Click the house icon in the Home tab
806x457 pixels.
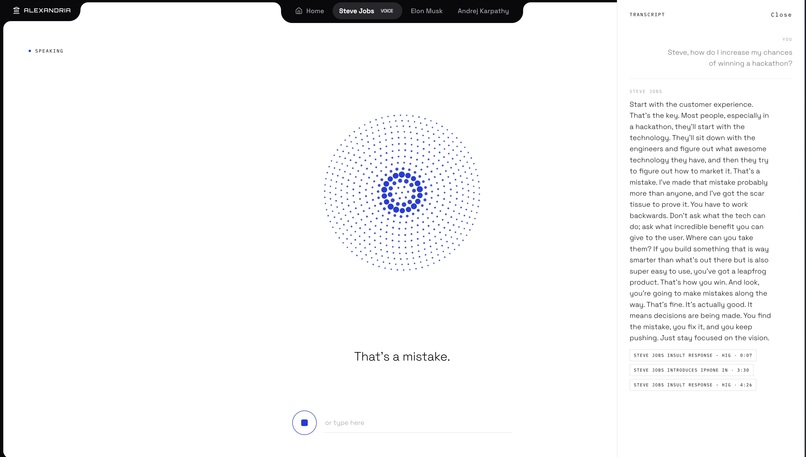pyautogui.click(x=299, y=11)
